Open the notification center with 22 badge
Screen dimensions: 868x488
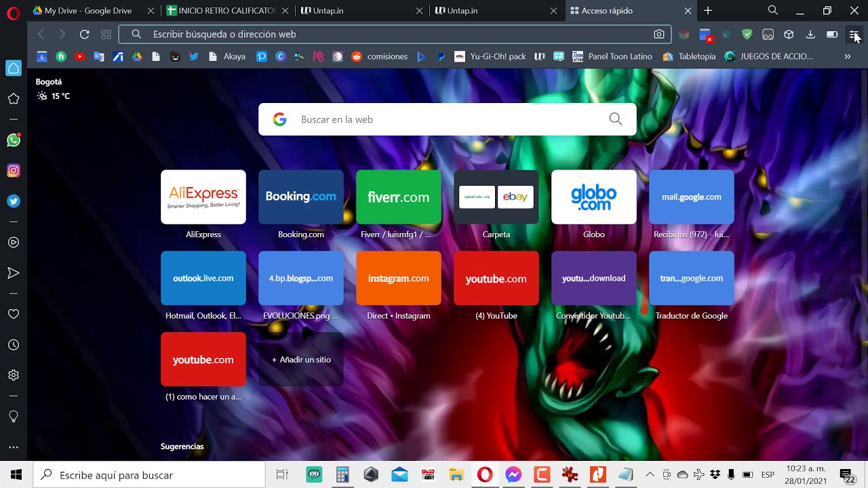(847, 476)
